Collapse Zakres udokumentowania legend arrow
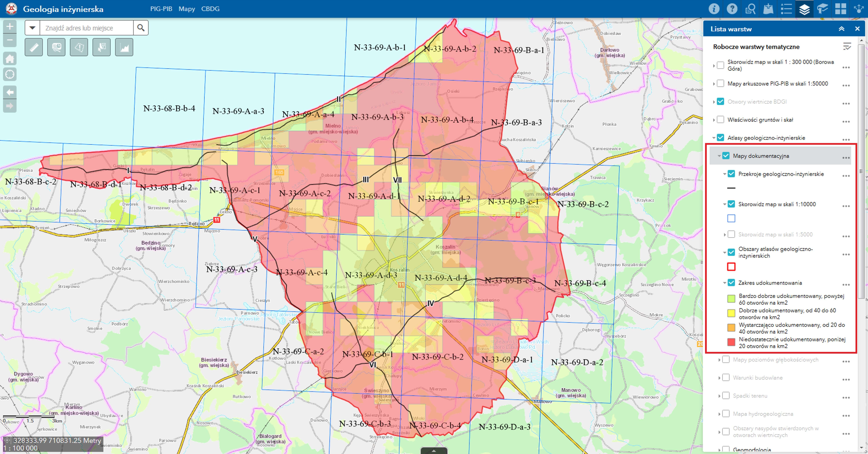The height and width of the screenshot is (454, 868). click(x=724, y=283)
